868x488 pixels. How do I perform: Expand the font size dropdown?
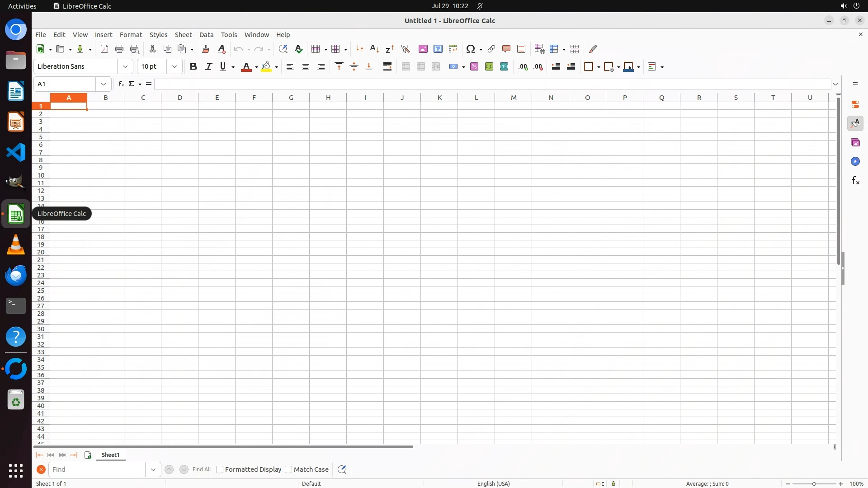[175, 66]
